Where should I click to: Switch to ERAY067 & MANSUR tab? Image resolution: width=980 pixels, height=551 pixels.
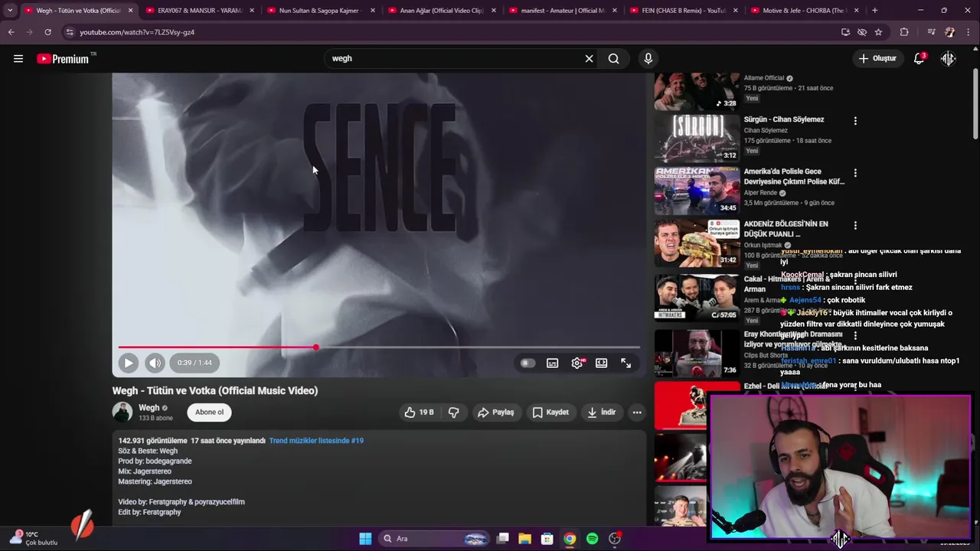tap(199, 11)
